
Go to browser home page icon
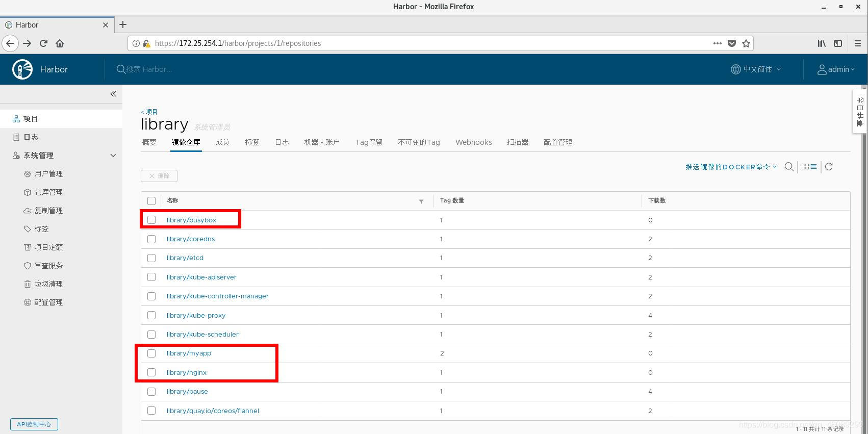tap(60, 43)
